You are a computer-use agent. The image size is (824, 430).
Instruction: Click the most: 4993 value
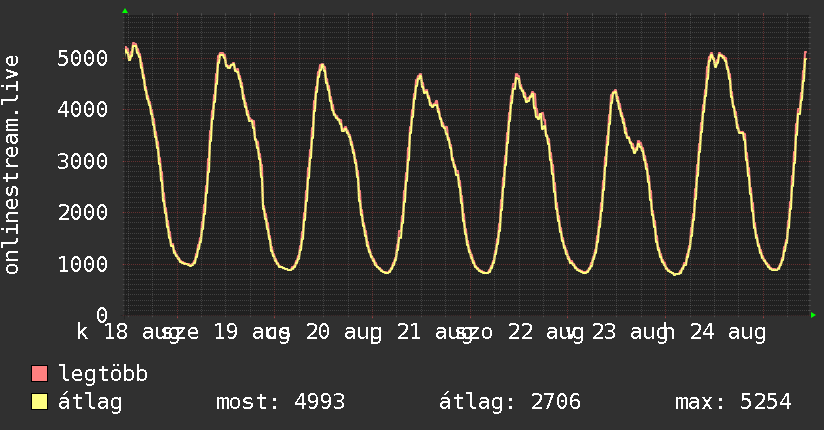tap(281, 402)
